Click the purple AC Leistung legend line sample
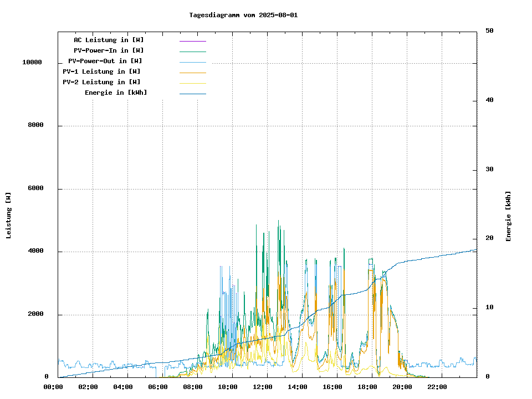 [192, 41]
